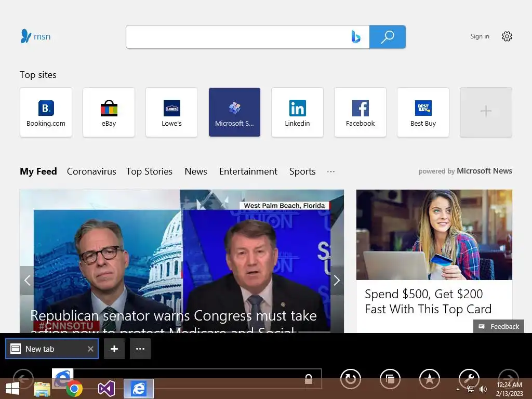Image resolution: width=532 pixels, height=399 pixels.
Task: Click the browser forward button
Action: 508,379
